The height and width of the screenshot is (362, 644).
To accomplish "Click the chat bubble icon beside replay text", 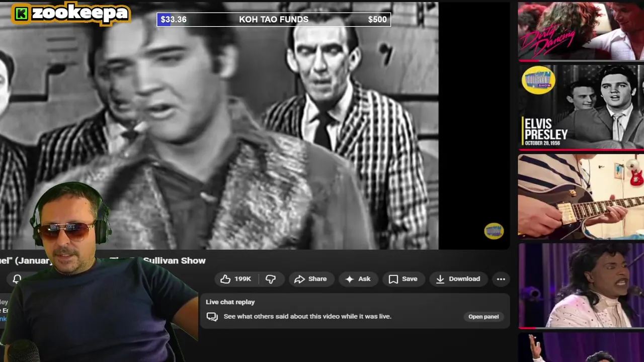I will click(212, 317).
